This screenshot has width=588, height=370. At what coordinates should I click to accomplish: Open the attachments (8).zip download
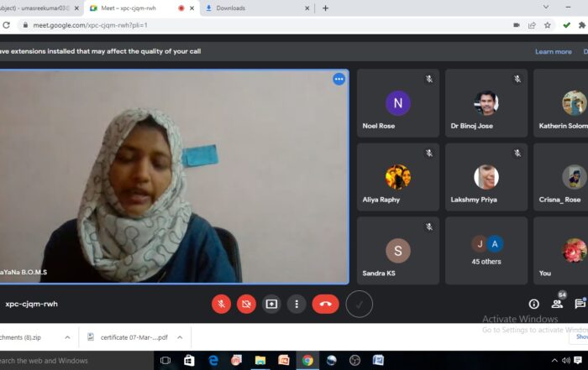(21, 337)
